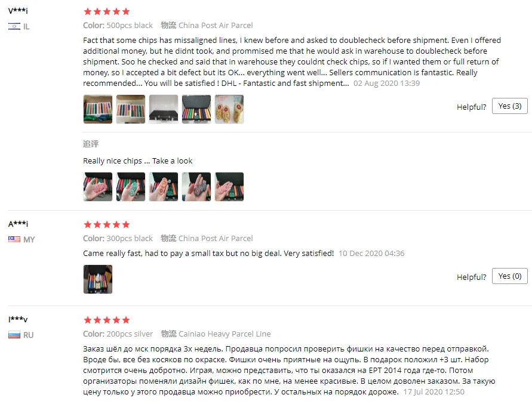Click the five-star rating of V***i's review
The width and height of the screenshot is (532, 404).
106,11
